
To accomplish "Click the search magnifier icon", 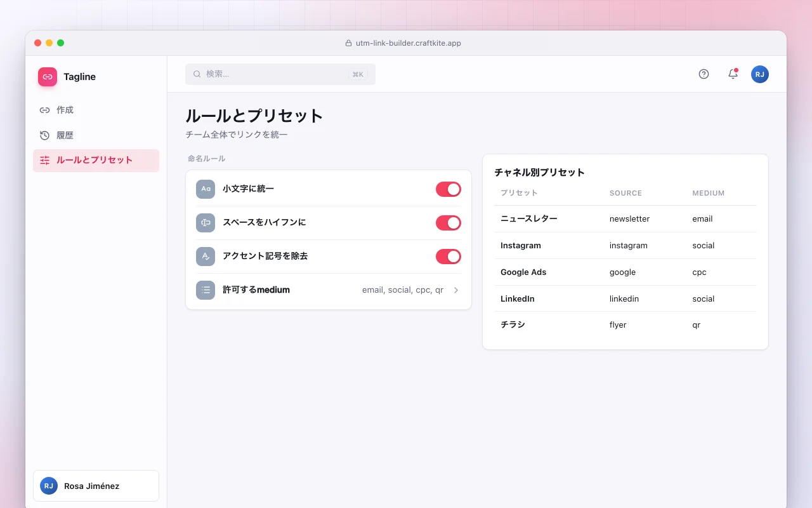I will pos(197,74).
